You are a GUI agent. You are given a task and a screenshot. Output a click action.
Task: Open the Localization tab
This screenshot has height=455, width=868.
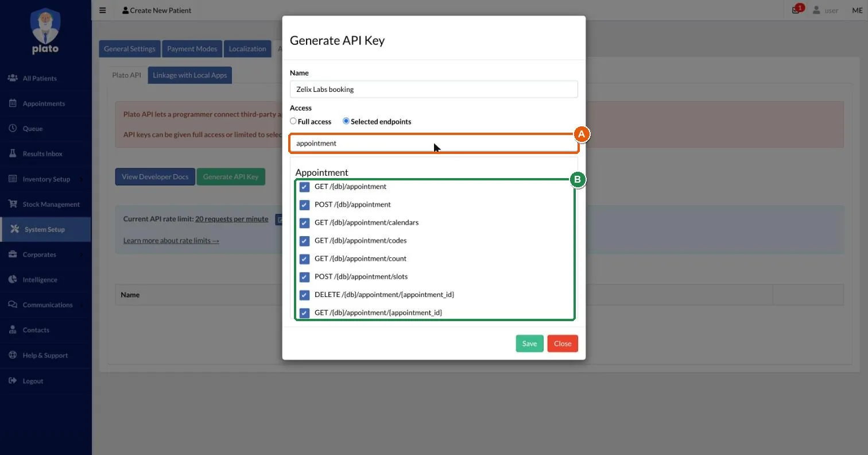point(247,49)
